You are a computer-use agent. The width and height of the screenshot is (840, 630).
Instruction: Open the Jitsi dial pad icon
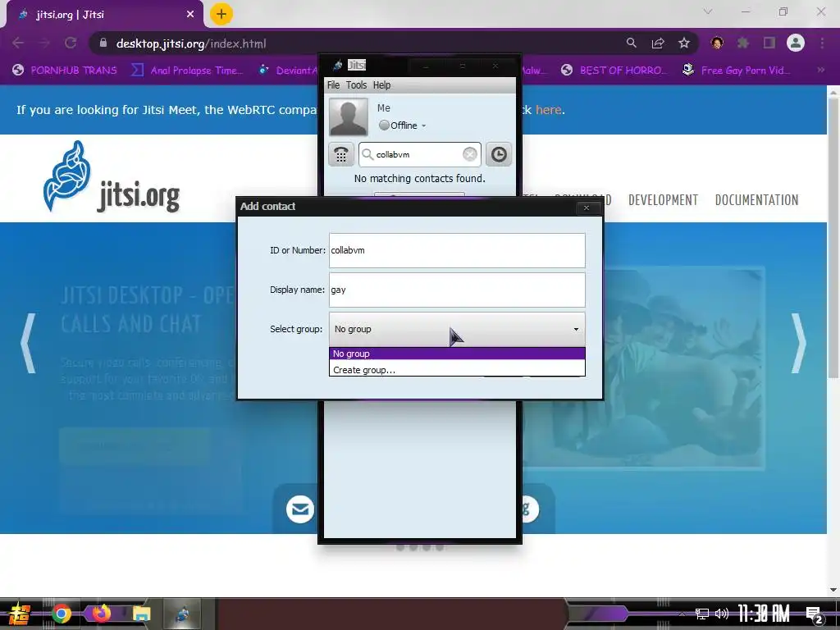click(x=340, y=155)
